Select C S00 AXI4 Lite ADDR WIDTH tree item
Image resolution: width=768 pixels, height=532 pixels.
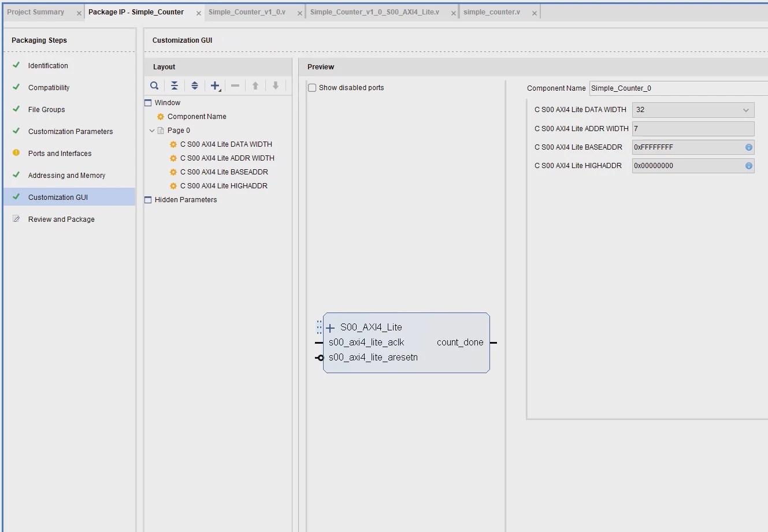227,158
